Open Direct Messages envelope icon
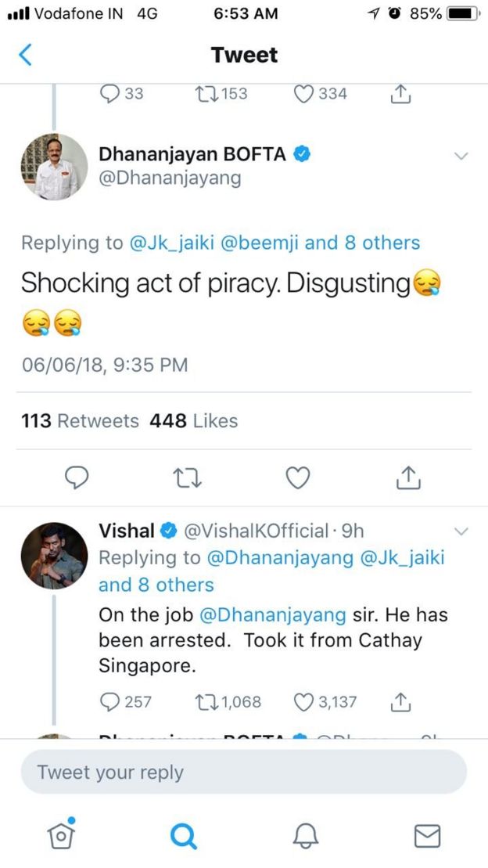The height and width of the screenshot is (868, 488). pos(427,836)
